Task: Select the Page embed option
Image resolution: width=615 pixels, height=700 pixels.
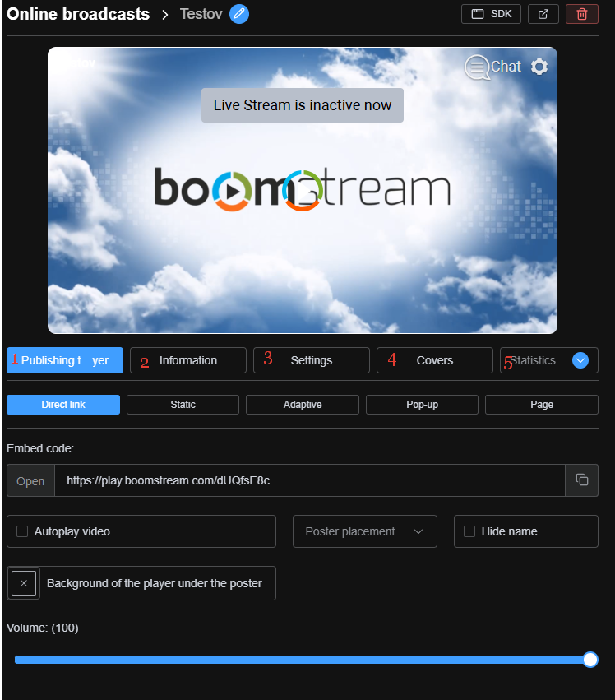Action: (542, 405)
